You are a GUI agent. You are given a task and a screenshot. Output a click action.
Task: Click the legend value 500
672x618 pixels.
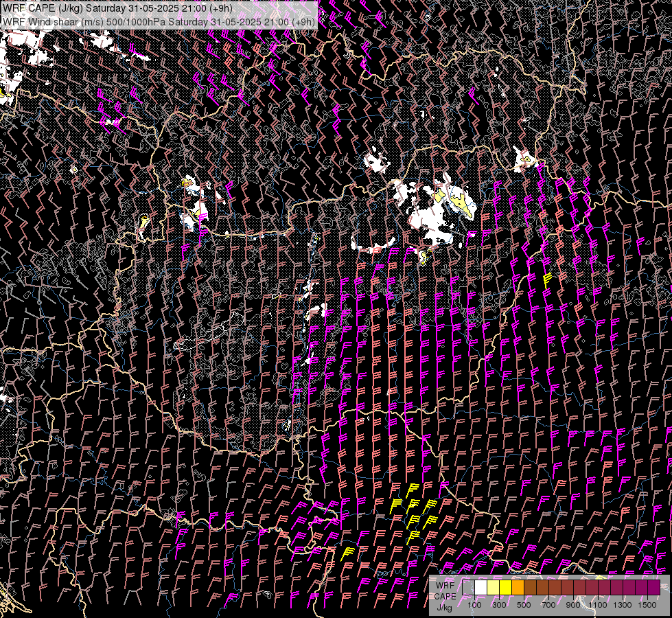(x=524, y=605)
